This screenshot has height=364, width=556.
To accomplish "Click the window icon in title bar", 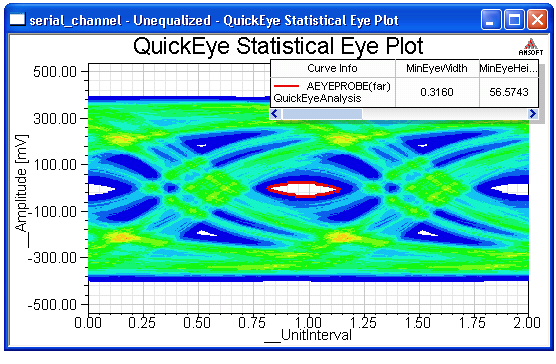I will (17, 19).
